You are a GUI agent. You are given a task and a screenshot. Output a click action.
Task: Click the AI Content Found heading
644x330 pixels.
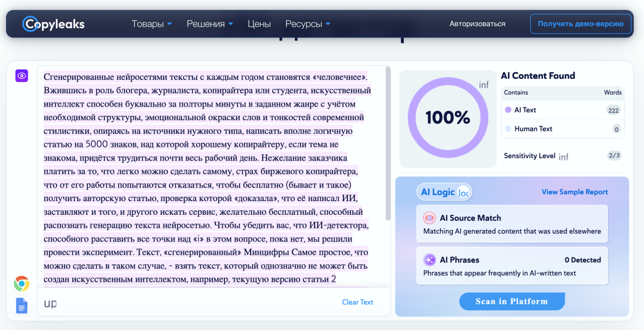coord(538,76)
